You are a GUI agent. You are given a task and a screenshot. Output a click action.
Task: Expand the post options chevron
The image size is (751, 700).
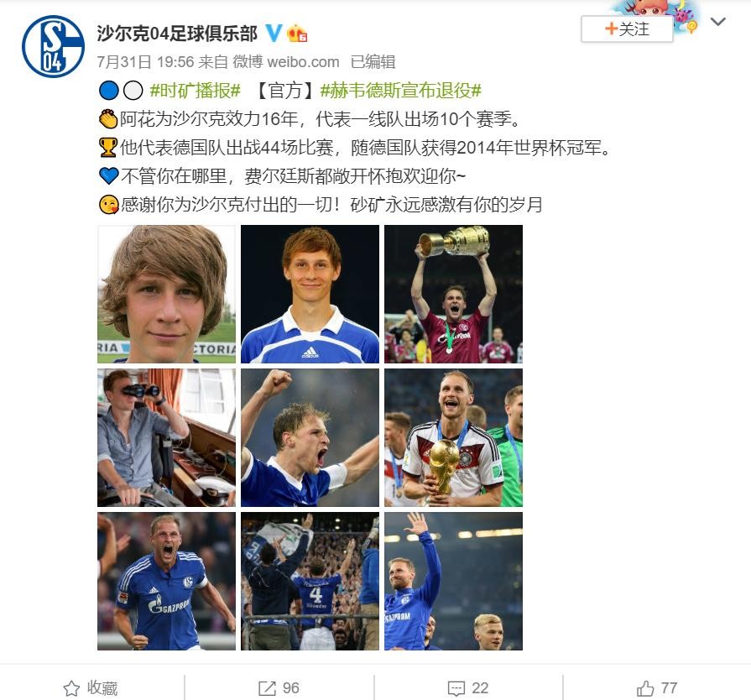(717, 22)
